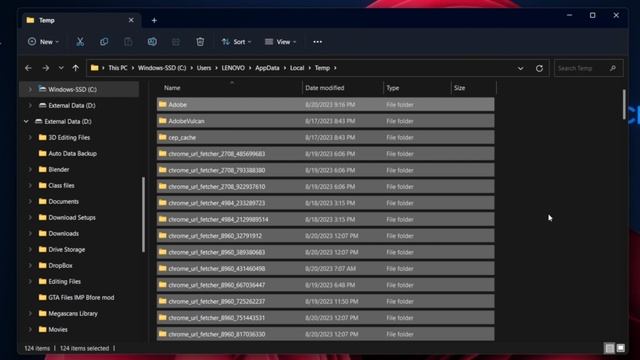The height and width of the screenshot is (360, 640).
Task: Expand the Documents folder node
Action: point(30,201)
